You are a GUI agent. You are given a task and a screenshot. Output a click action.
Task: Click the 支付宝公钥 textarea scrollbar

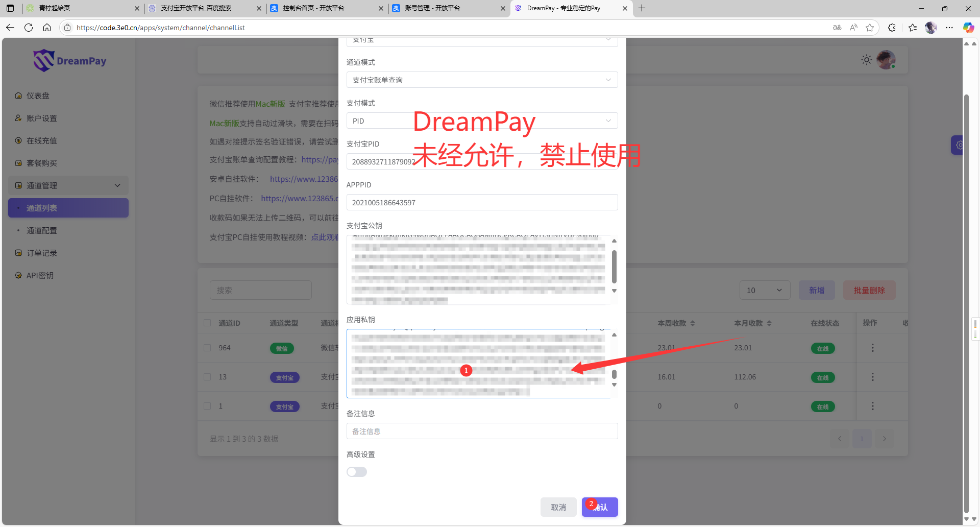pos(614,267)
